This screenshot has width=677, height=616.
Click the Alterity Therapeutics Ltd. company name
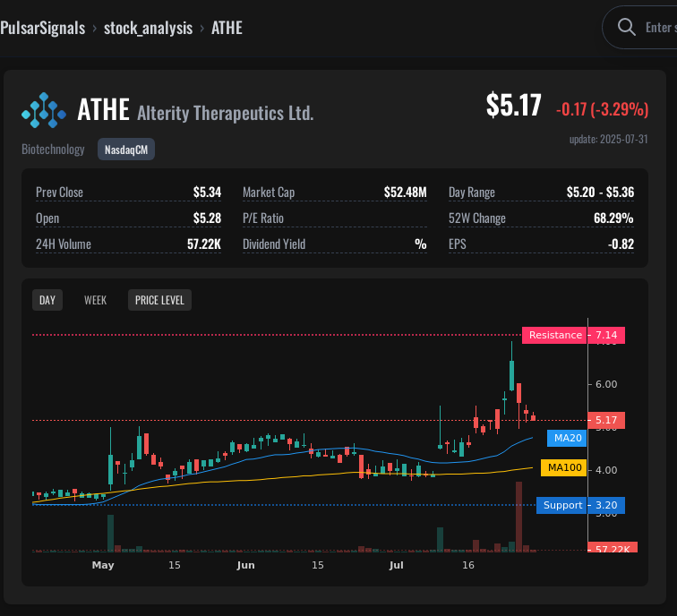pos(226,113)
